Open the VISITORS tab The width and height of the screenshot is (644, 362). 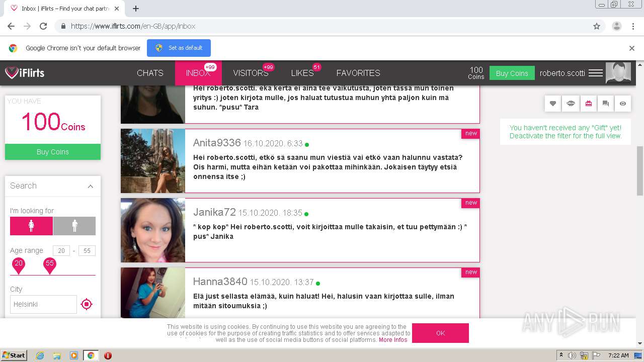tap(251, 73)
